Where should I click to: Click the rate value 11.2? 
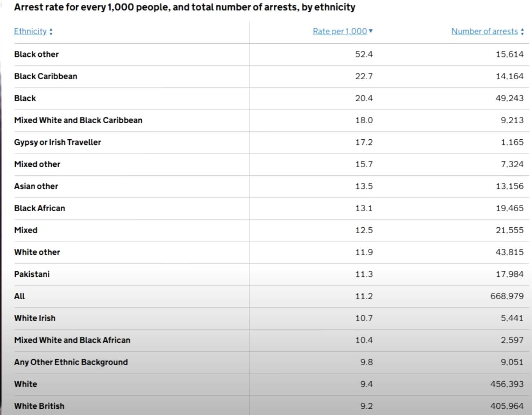(x=364, y=296)
